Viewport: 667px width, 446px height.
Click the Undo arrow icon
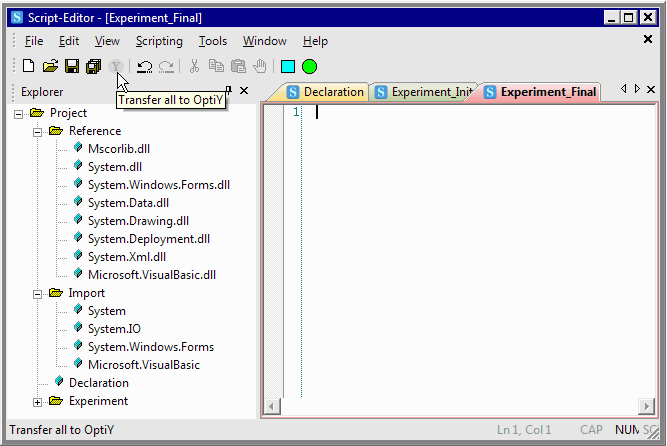point(145,67)
